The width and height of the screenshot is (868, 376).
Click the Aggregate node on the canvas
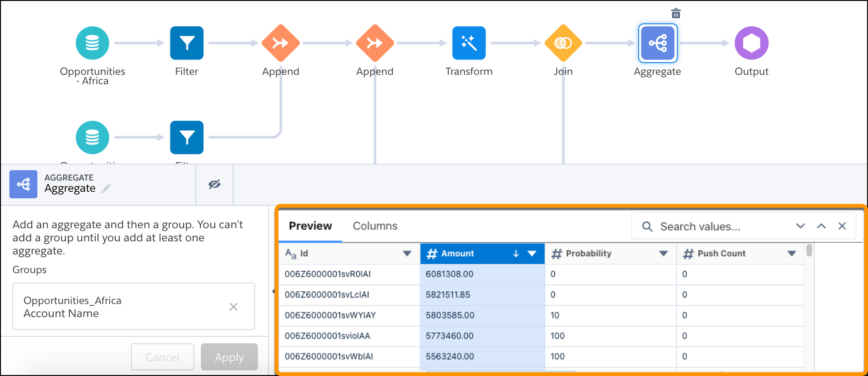pyautogui.click(x=657, y=43)
